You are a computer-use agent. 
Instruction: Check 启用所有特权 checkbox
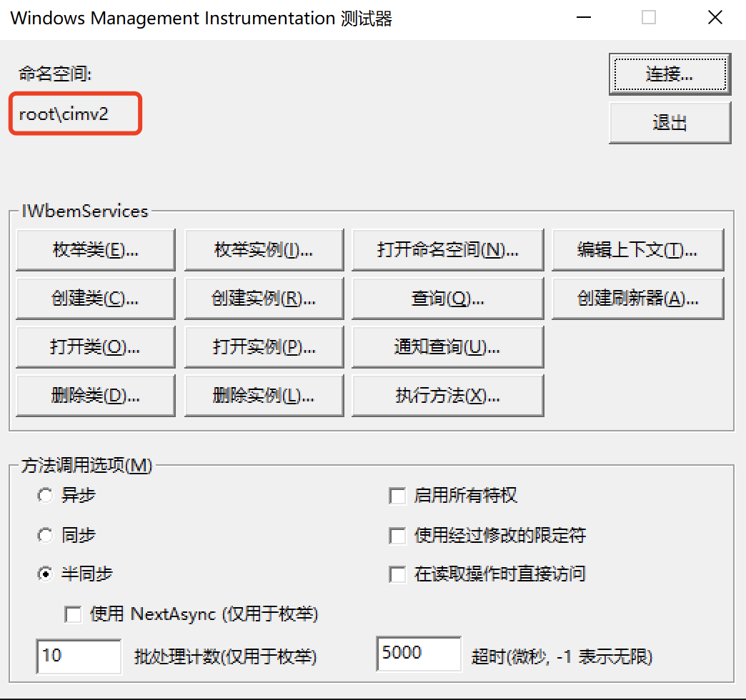point(397,496)
